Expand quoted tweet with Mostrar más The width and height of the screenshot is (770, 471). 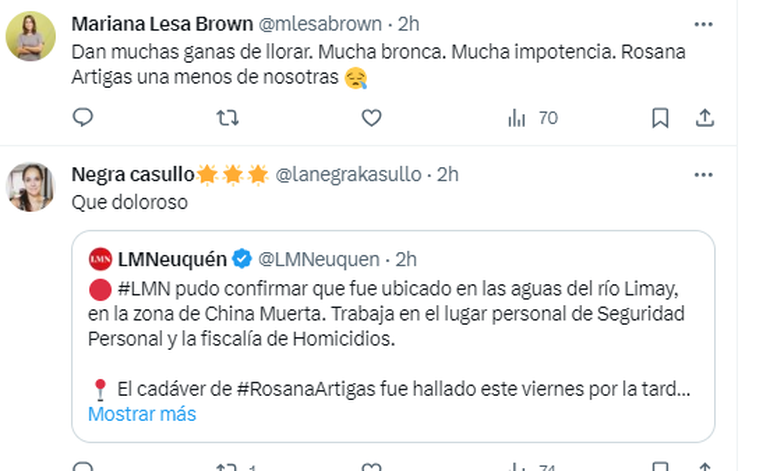pos(142,414)
